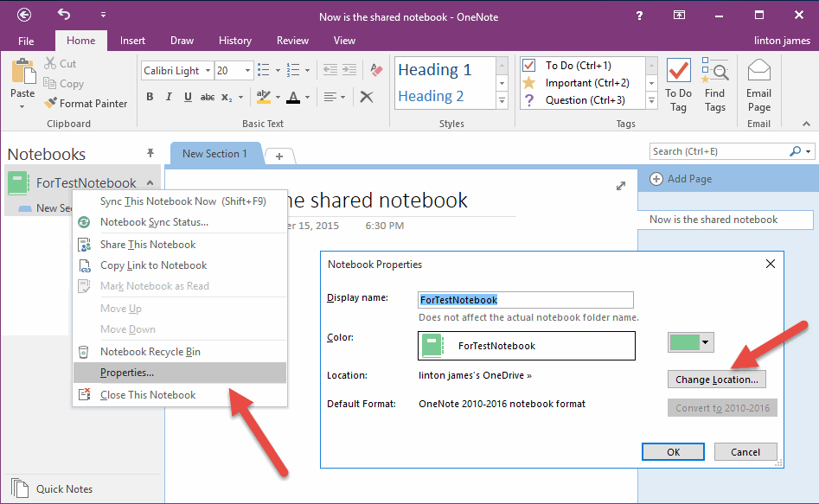
Task: Click Copy in Clipboard group
Action: tap(63, 84)
